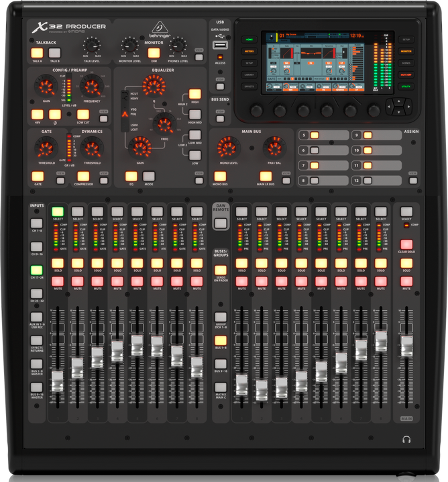Toggle the TALK A button
This screenshot has width=448, height=482.
(37, 53)
